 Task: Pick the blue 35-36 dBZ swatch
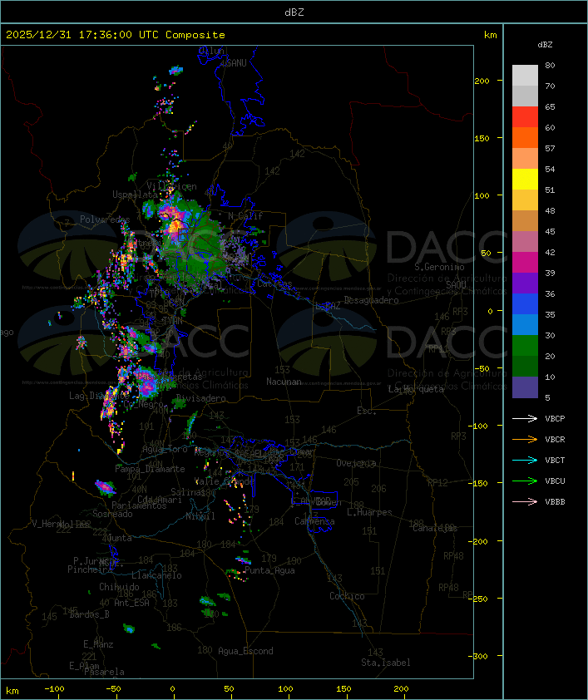tap(525, 303)
